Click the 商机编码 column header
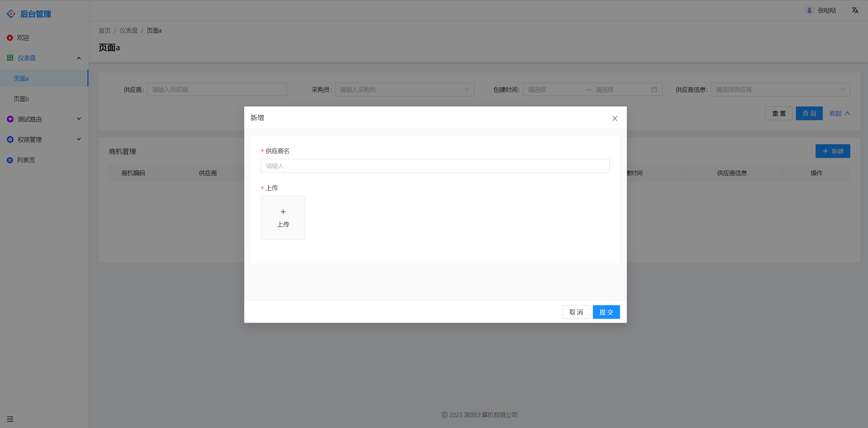 133,173
